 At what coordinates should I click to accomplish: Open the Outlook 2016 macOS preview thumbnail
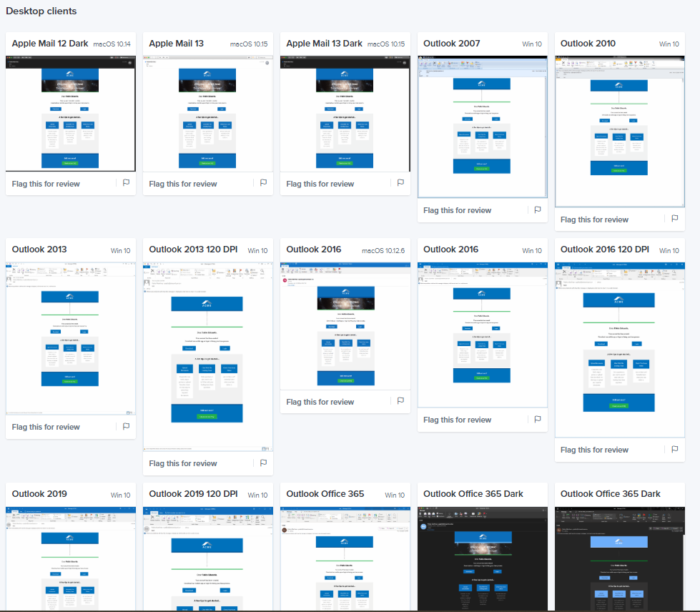coord(345,325)
